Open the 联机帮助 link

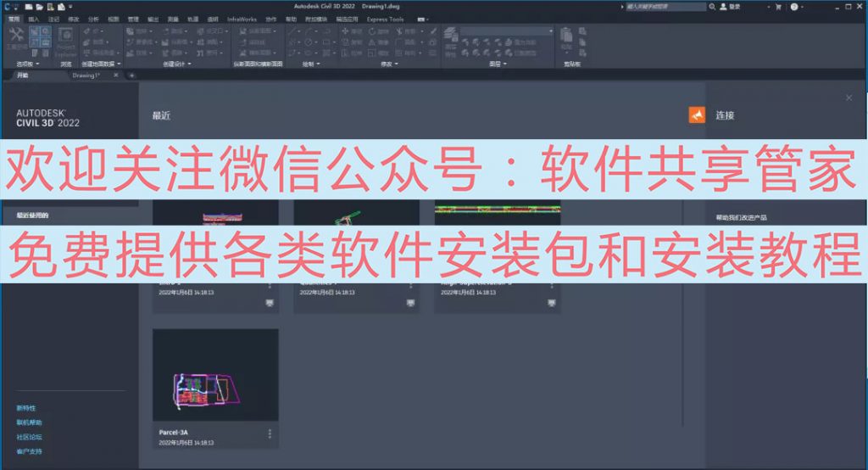[x=29, y=422]
